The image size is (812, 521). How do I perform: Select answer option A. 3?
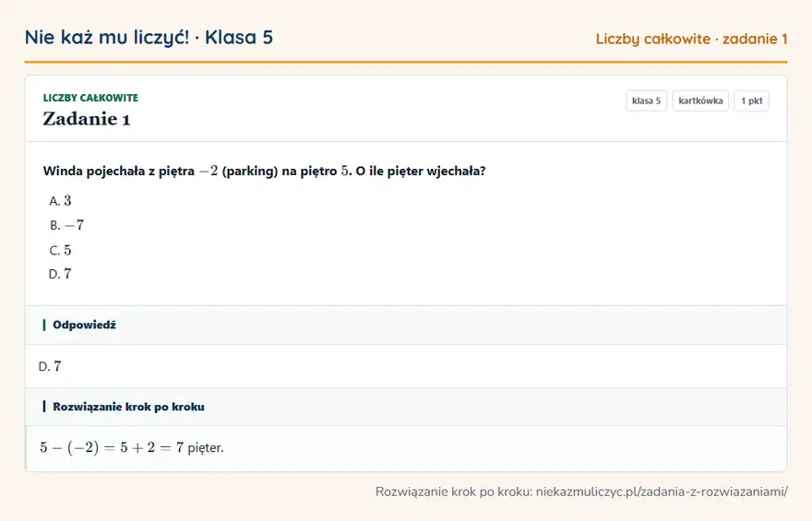tap(60, 201)
